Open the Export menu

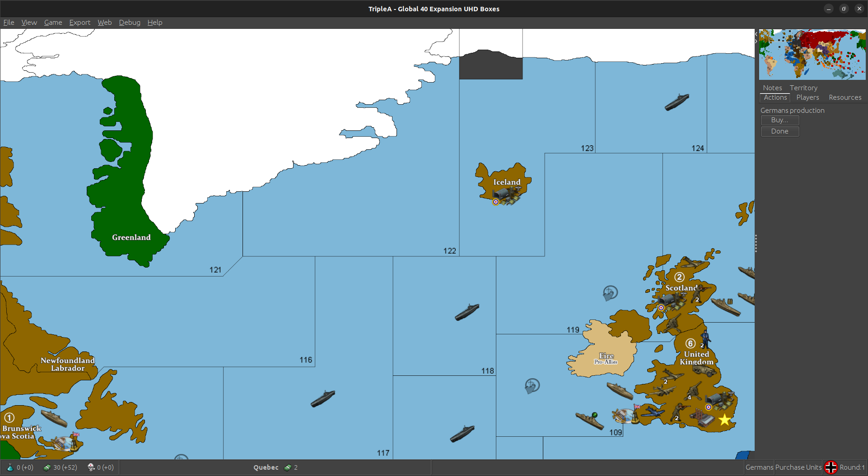point(79,23)
